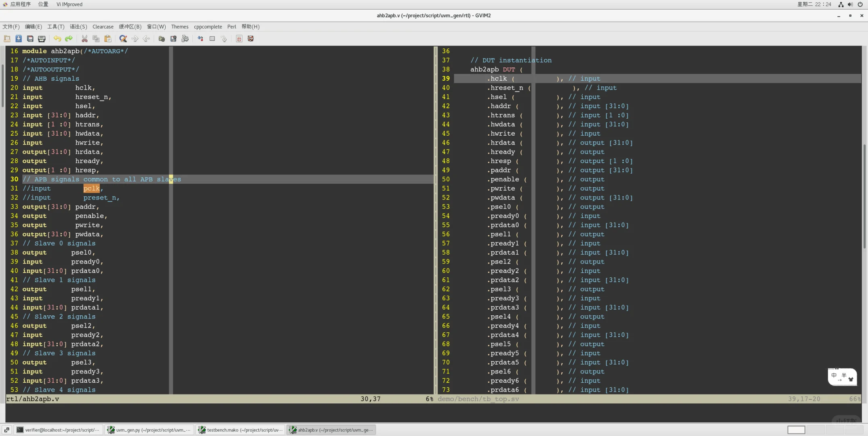Click the Open file toolbar icon
Viewport: 868px width, 436px height.
click(x=7, y=39)
